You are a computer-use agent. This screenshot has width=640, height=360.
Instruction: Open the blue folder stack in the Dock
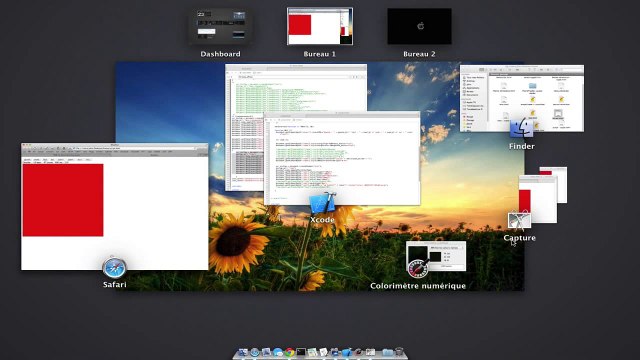click(x=387, y=352)
